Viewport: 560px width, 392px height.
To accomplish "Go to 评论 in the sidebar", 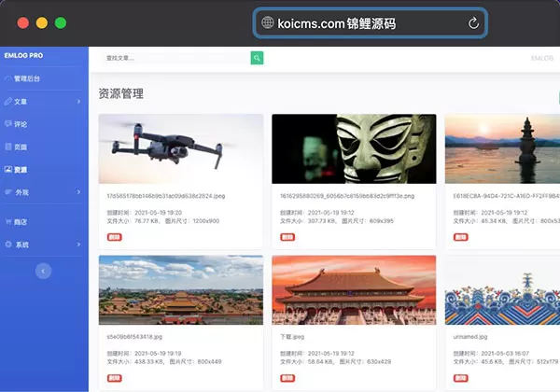I will [21, 124].
